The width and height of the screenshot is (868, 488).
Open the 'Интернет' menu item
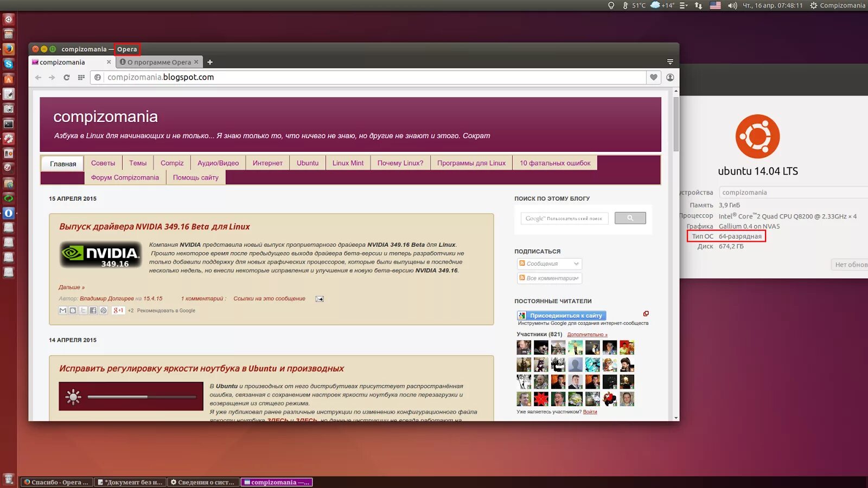click(267, 163)
